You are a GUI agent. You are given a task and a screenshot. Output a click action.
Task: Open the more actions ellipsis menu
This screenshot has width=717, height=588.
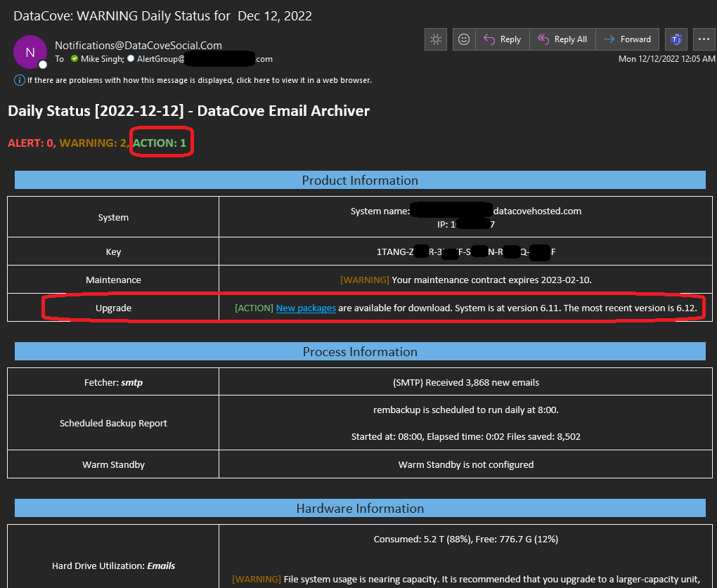704,39
